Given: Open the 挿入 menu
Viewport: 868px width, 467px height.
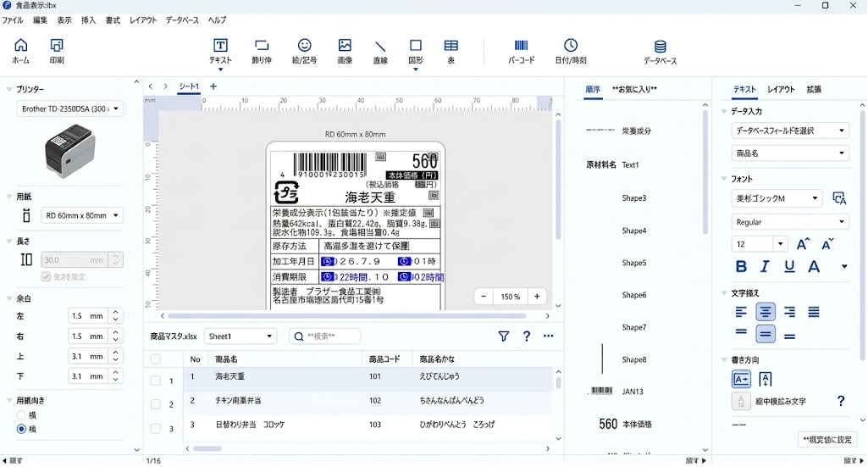Looking at the screenshot, I should point(89,20).
